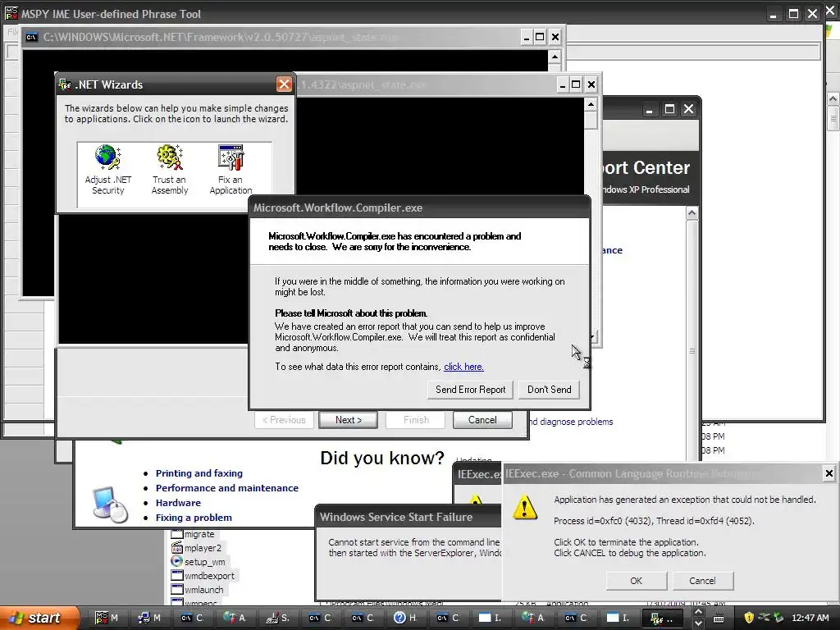Select the wmlaunch file icon

[177, 589]
